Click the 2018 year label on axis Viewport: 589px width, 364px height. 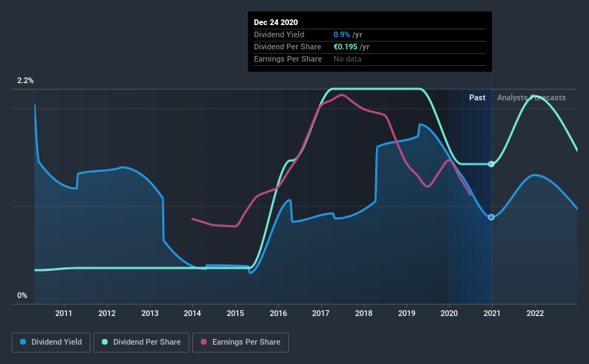364,313
